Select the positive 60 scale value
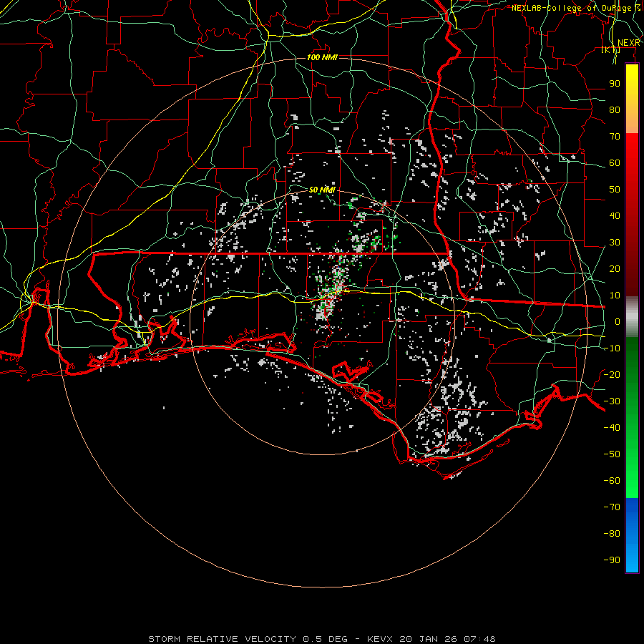 tap(615, 163)
